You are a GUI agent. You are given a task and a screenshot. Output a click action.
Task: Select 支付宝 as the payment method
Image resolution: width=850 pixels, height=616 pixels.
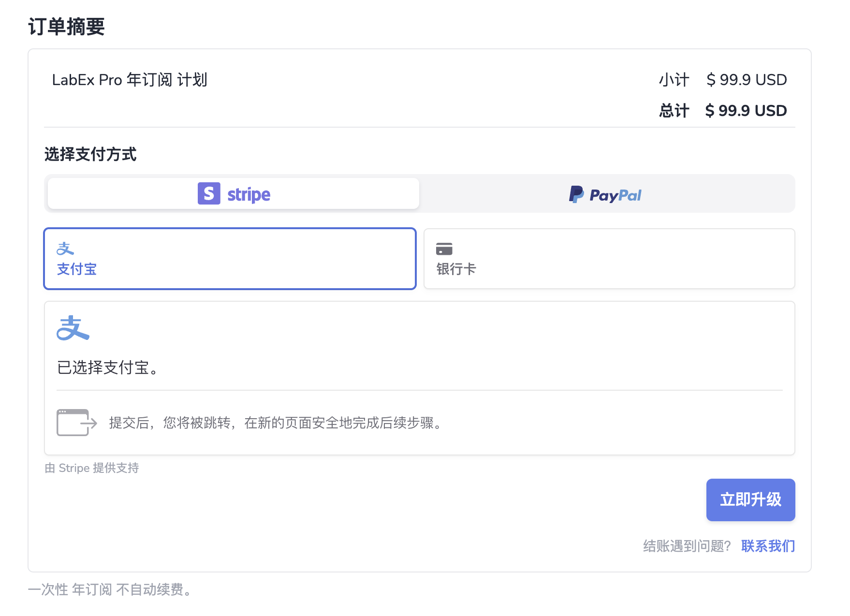point(230,259)
